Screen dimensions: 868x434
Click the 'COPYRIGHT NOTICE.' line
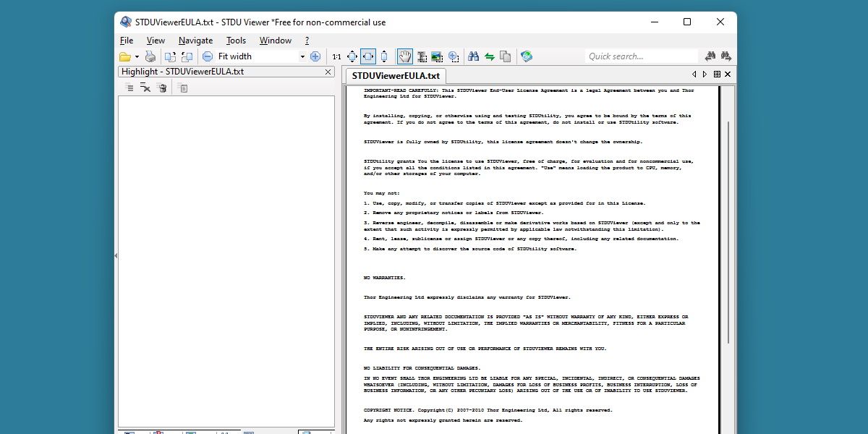[488, 410]
